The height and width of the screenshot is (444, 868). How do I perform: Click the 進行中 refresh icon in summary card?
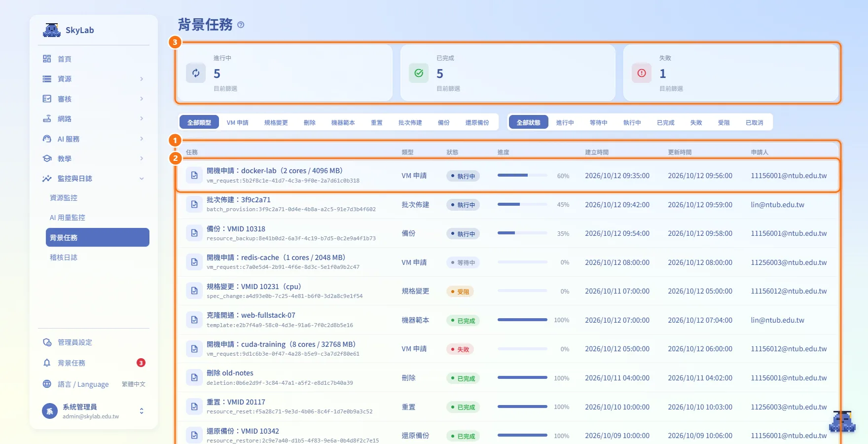(x=196, y=73)
